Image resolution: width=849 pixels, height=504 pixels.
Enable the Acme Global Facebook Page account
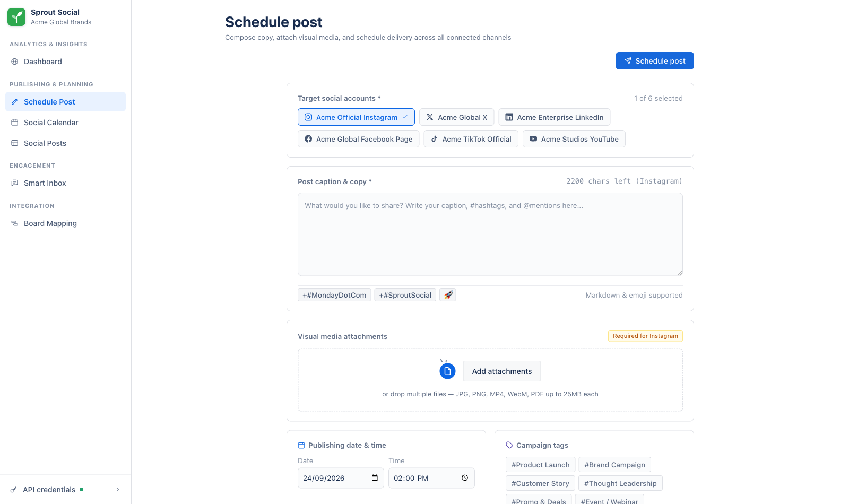359,139
